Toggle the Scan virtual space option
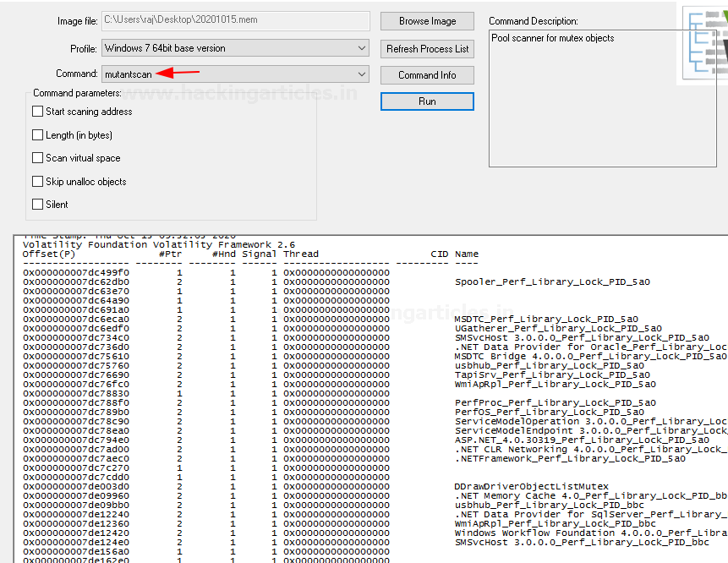This screenshot has height=563, width=728. pyautogui.click(x=37, y=158)
